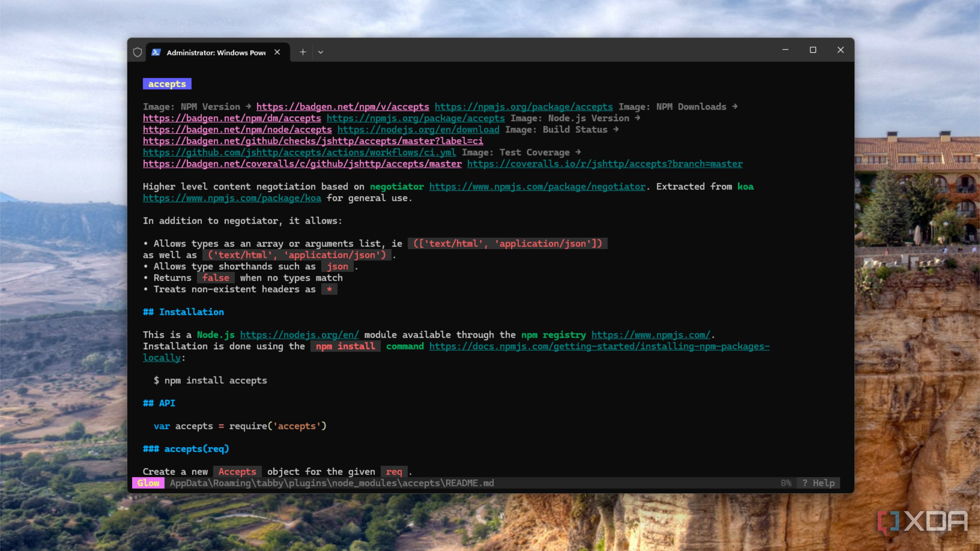Open the npmjs.com/package/koa link
The width and height of the screenshot is (980, 551).
pyautogui.click(x=232, y=198)
